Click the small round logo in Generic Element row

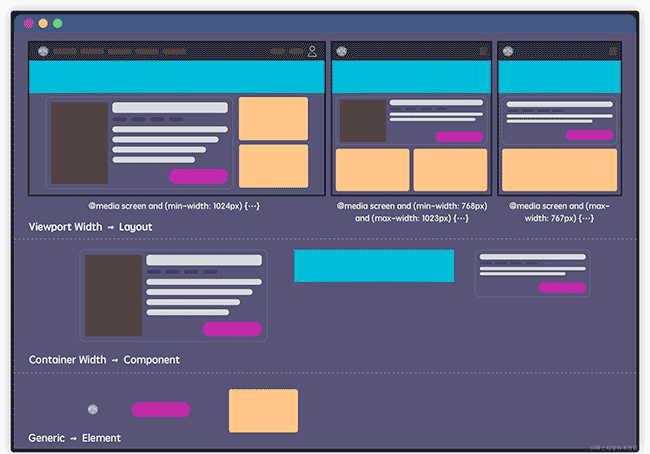(93, 409)
